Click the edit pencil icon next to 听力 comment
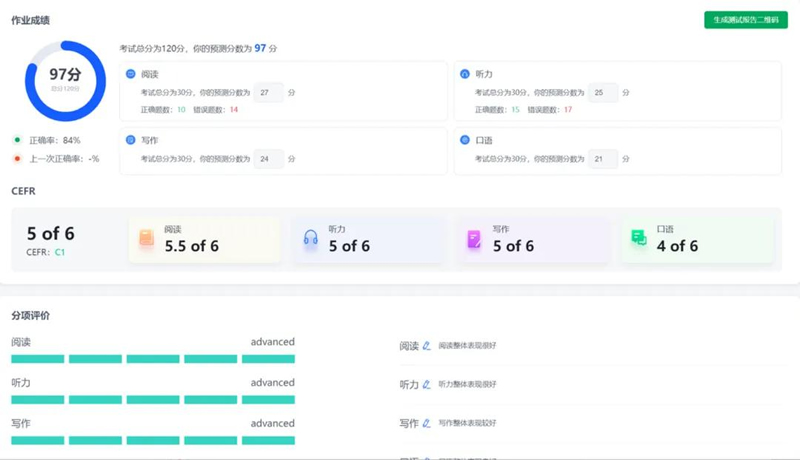 pyautogui.click(x=427, y=384)
